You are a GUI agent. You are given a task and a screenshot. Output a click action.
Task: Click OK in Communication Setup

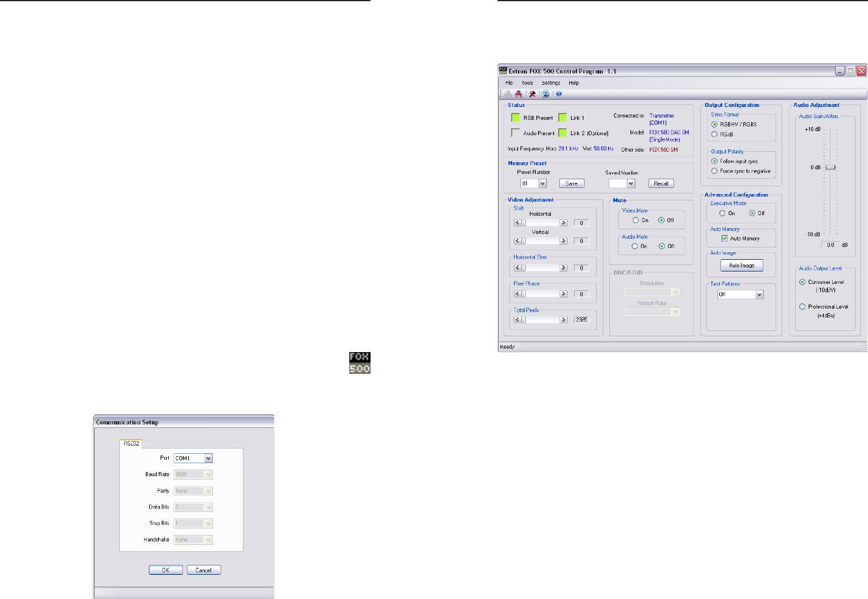166,570
